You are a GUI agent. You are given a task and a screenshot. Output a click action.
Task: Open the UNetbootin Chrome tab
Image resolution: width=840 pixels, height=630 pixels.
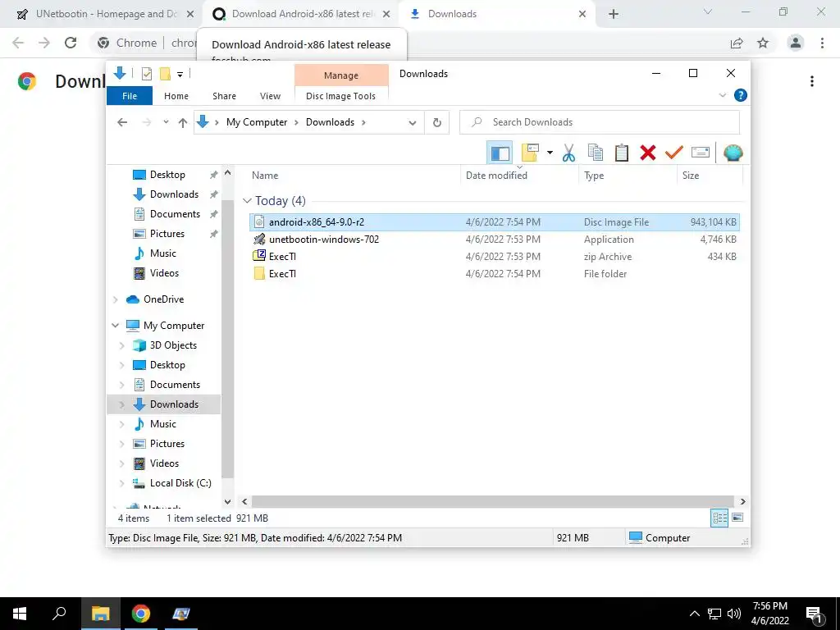pyautogui.click(x=106, y=14)
